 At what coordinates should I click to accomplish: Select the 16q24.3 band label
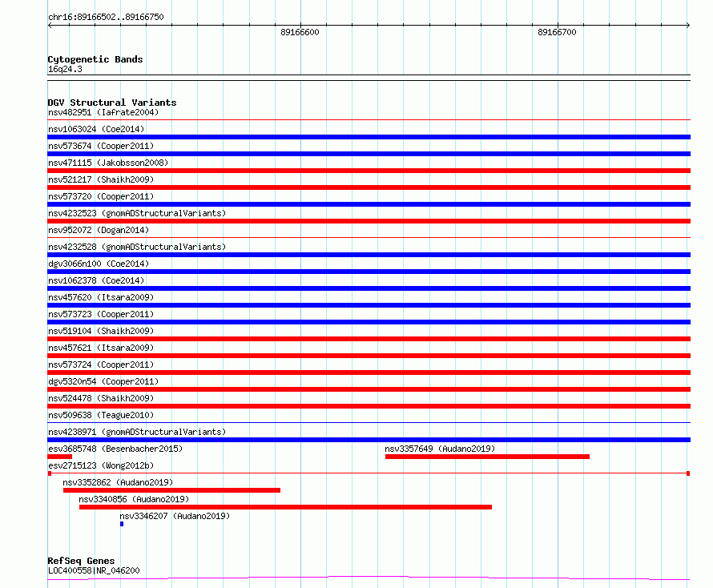coord(65,69)
